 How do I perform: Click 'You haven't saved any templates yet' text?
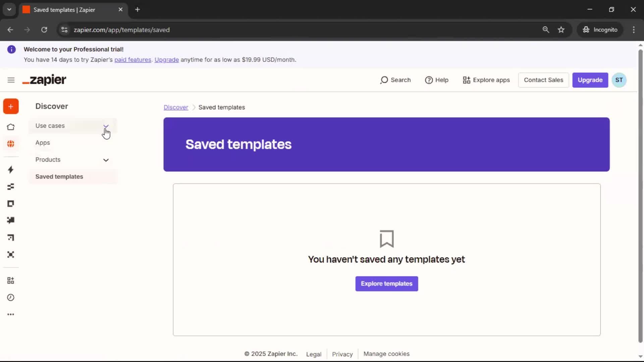386,260
